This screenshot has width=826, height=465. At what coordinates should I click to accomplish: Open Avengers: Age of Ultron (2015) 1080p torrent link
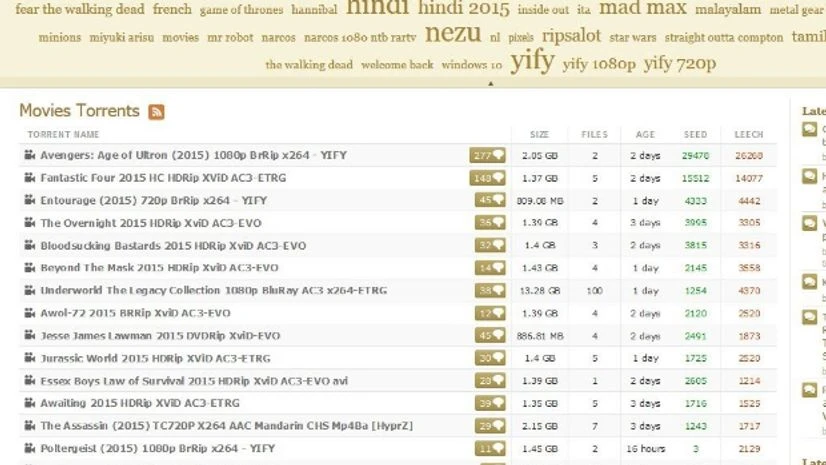[x=194, y=155]
